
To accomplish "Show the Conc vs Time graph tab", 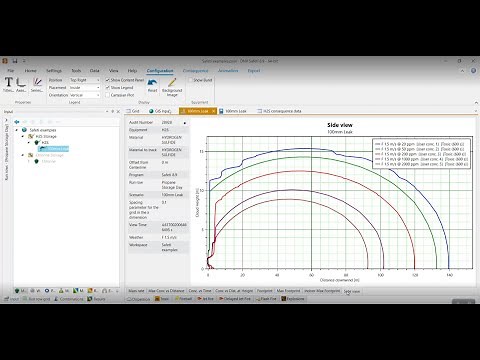I will tap(200, 291).
